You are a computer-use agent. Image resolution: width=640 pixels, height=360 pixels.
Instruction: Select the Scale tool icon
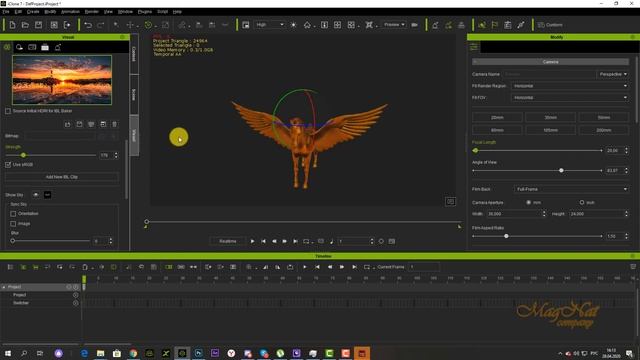click(x=165, y=25)
